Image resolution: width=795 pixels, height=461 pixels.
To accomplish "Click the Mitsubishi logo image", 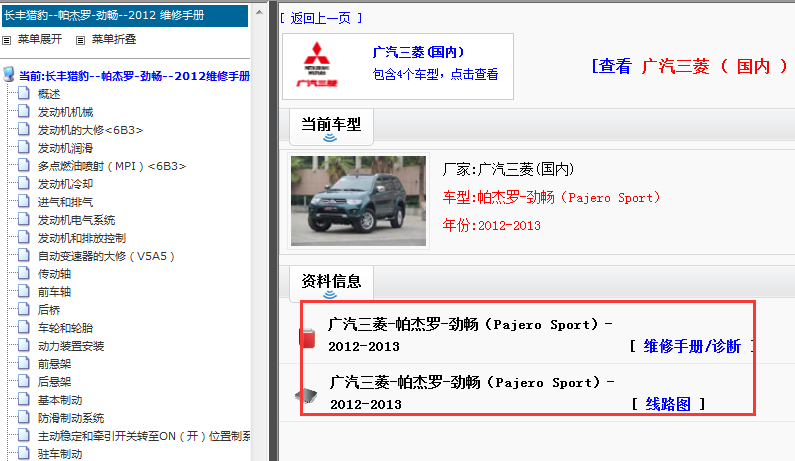I will pos(317,65).
